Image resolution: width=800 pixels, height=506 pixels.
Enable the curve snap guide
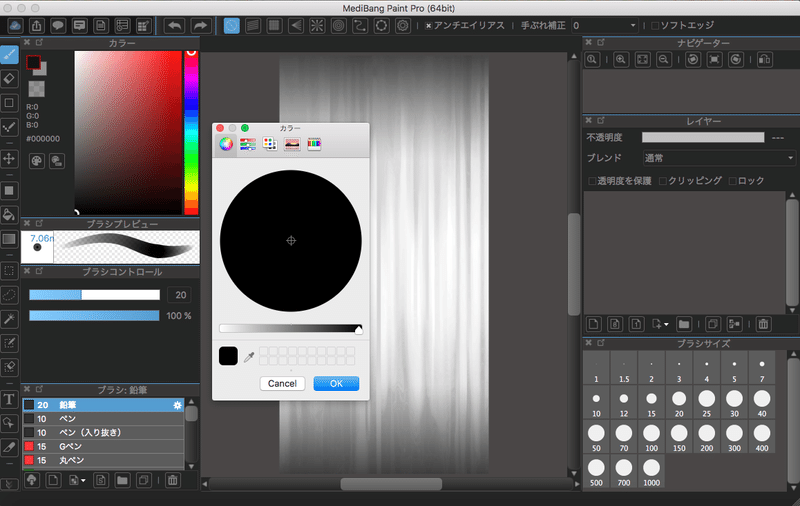click(x=360, y=26)
